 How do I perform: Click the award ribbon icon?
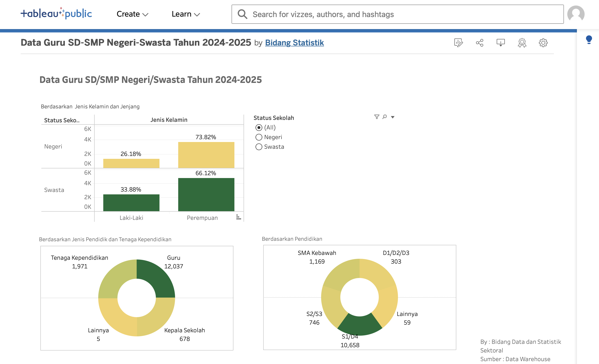(x=522, y=43)
